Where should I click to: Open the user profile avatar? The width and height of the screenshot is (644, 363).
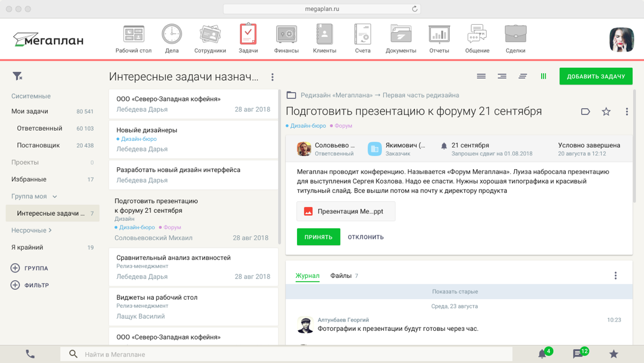click(x=622, y=40)
